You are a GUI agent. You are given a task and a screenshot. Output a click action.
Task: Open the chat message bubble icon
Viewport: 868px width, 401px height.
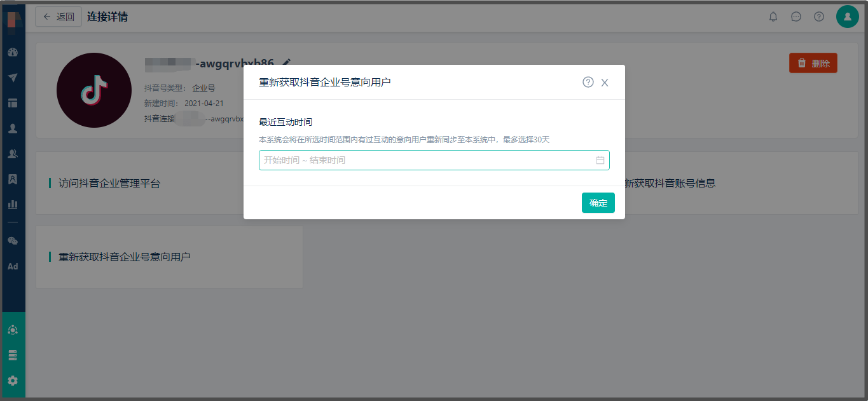[796, 17]
